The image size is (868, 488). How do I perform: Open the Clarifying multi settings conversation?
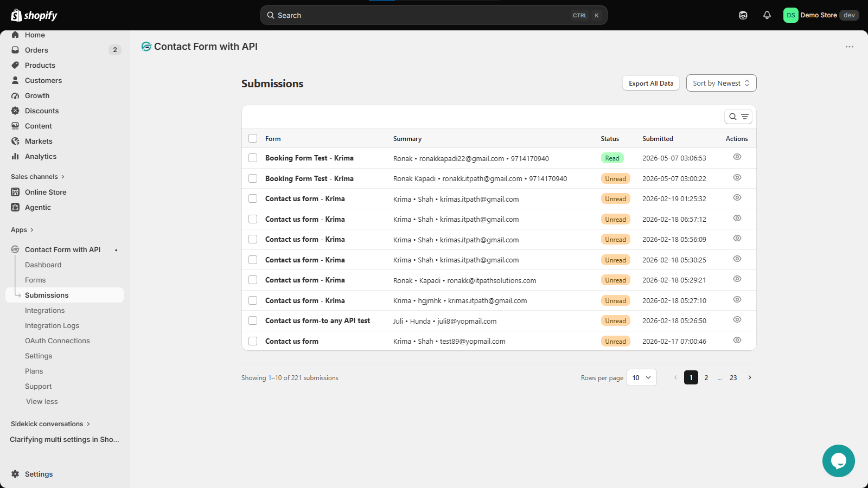click(x=65, y=439)
